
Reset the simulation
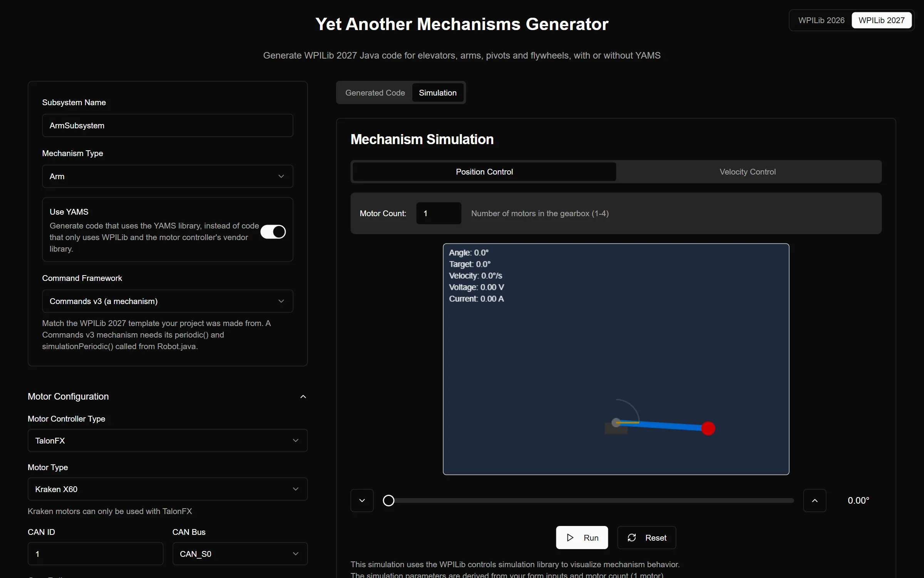647,538
